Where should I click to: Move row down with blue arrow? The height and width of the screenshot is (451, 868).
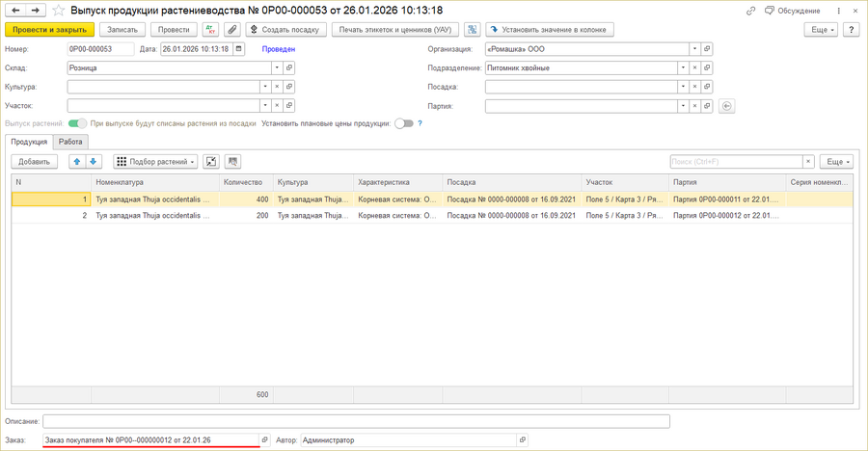(94, 162)
